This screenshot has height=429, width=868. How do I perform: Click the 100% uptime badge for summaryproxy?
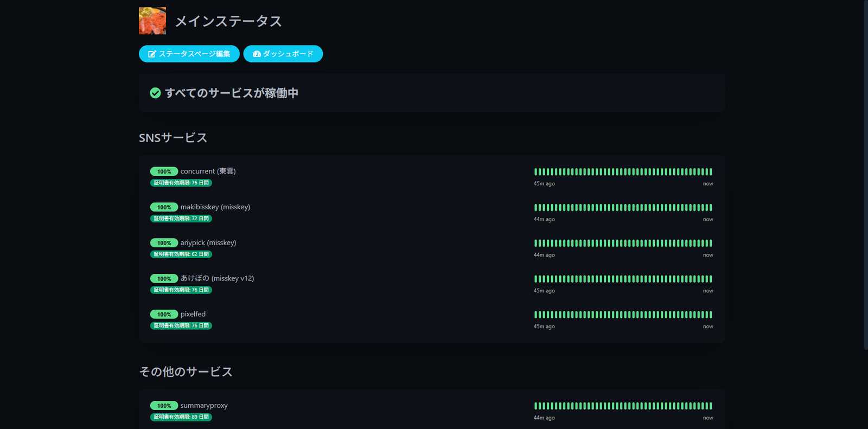[164, 406]
